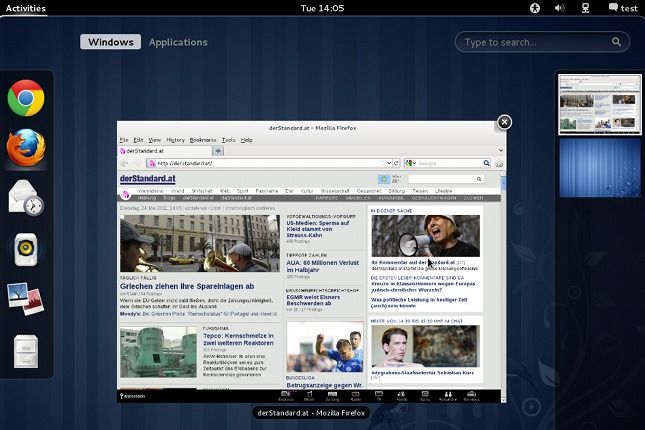
Task: Click the search magnifier icon in overview
Action: [616, 42]
